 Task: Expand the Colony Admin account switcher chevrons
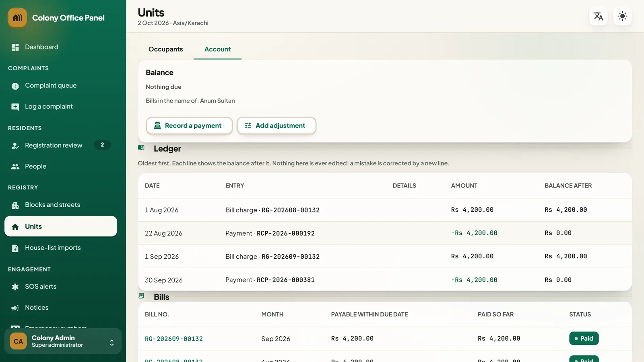pyautogui.click(x=111, y=342)
